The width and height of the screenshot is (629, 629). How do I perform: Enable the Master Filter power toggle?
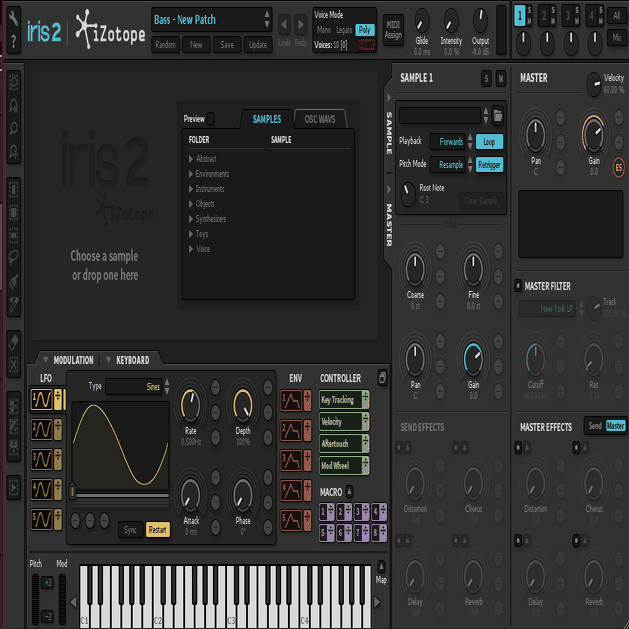[x=518, y=286]
